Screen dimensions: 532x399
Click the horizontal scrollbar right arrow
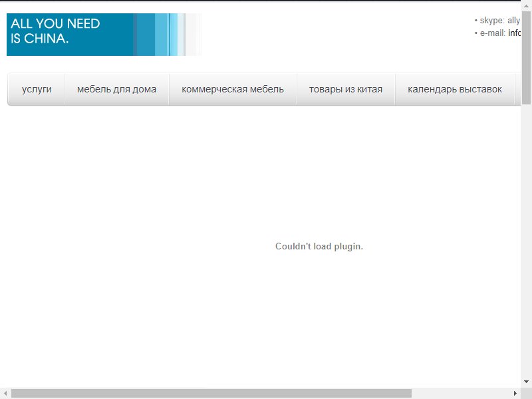pos(515,393)
